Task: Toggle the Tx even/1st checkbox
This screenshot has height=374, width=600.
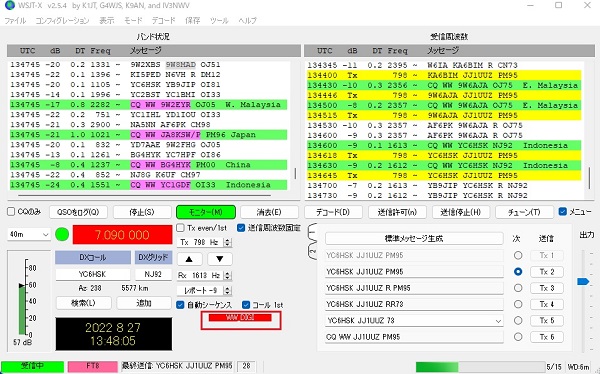Action: point(180,228)
